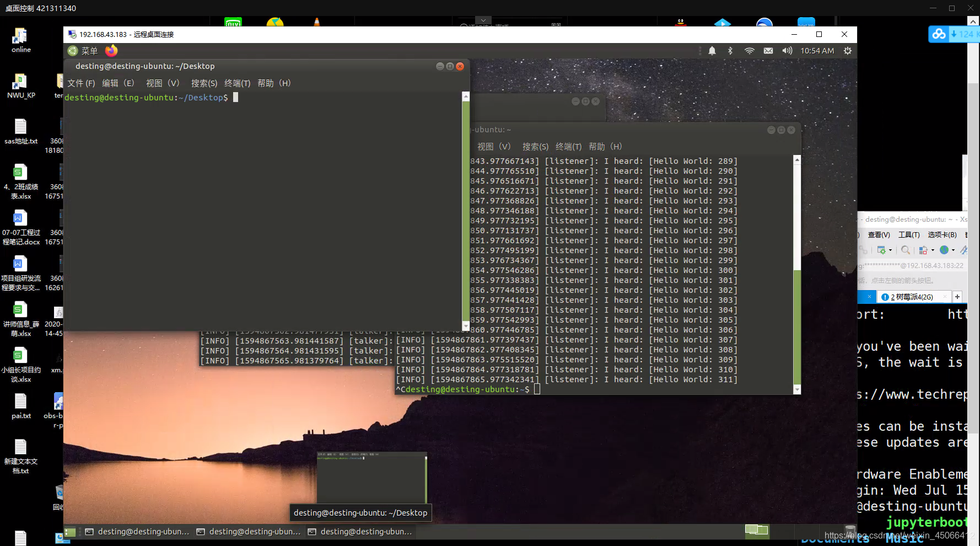980x546 pixels.
Task: Open 讲师信息_薛萌.xlsx desktop file
Action: (21, 320)
